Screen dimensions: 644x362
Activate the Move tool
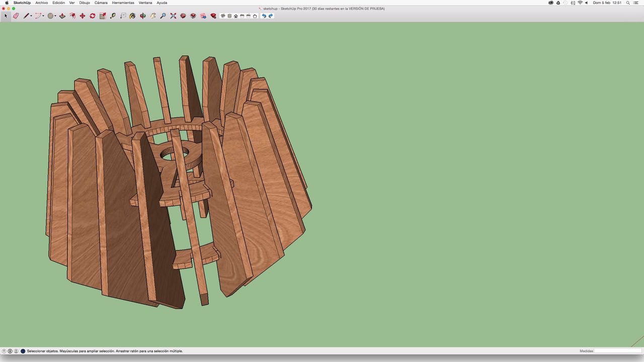[83, 16]
